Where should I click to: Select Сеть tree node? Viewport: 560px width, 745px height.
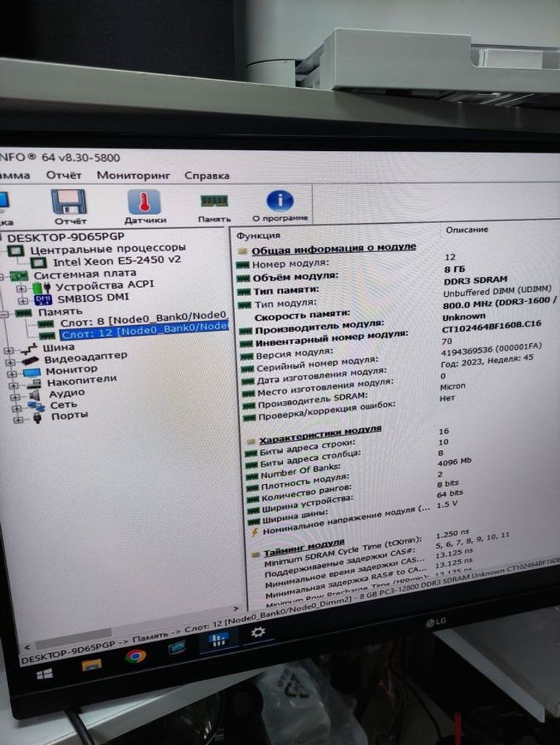pyautogui.click(x=63, y=405)
